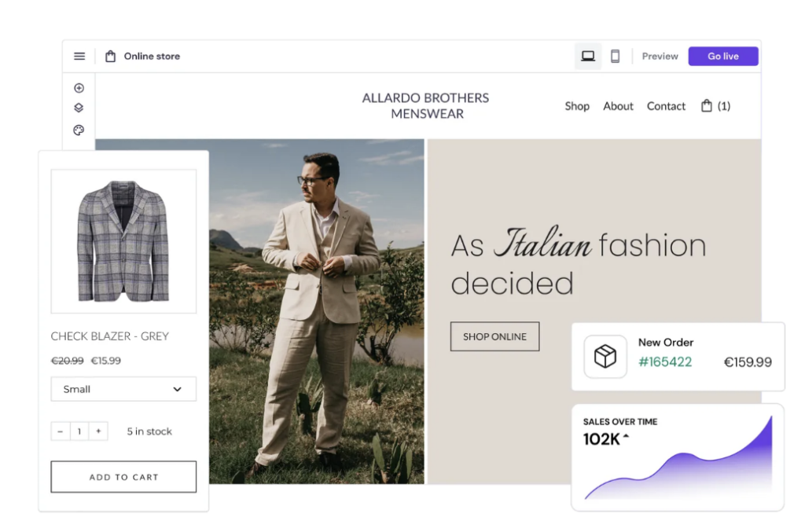Open the Small size dropdown
805x532 pixels.
(x=123, y=389)
